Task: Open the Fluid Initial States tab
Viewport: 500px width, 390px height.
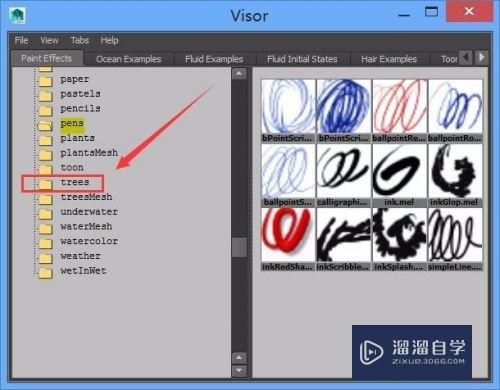Action: pyautogui.click(x=302, y=59)
